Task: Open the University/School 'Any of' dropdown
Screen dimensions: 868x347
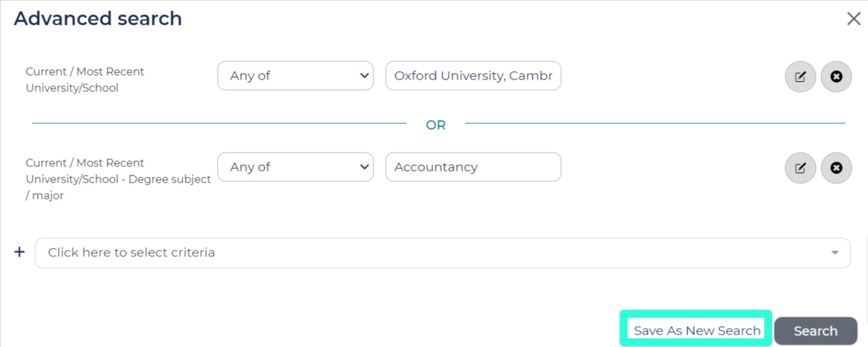Action: pos(295,76)
